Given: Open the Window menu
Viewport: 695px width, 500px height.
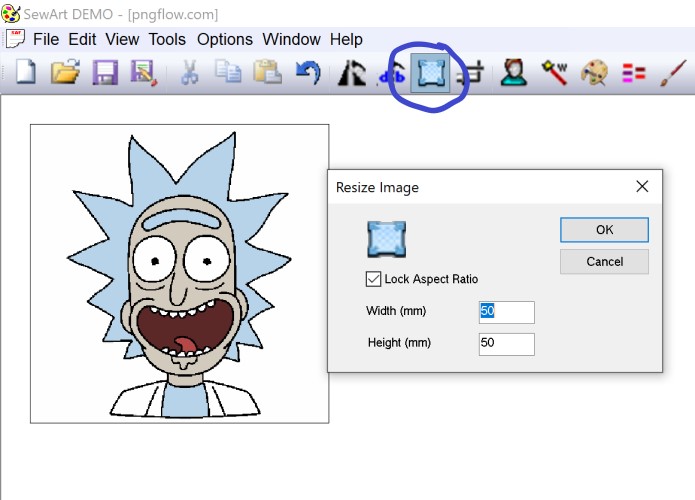Looking at the screenshot, I should click(291, 39).
